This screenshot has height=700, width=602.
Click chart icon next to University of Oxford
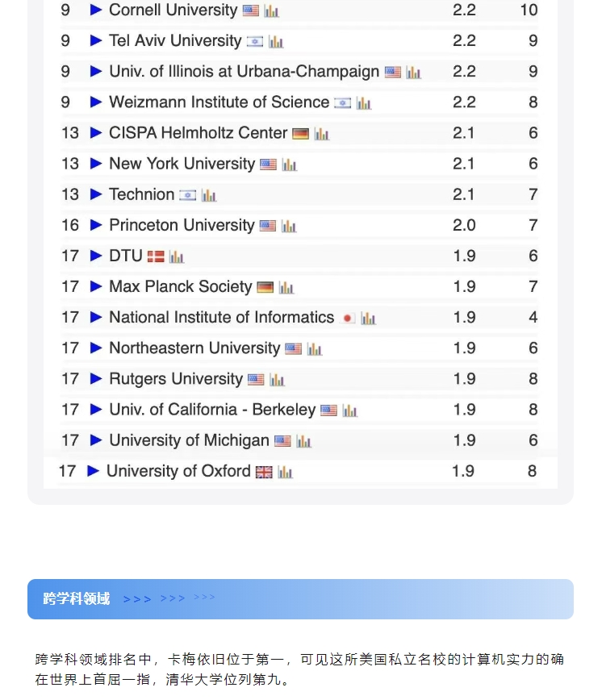[x=285, y=472]
